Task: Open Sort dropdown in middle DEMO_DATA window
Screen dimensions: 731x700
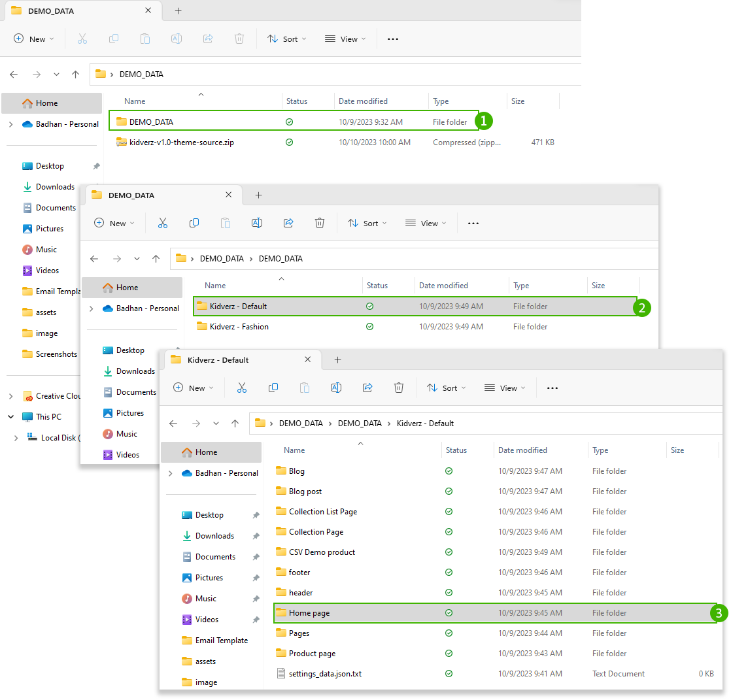Action: [x=367, y=224]
